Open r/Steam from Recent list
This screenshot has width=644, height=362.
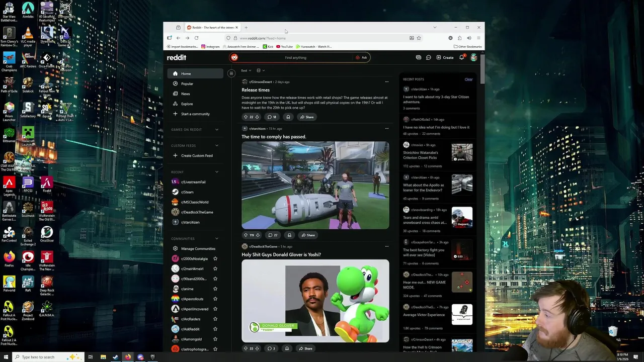click(x=195, y=192)
